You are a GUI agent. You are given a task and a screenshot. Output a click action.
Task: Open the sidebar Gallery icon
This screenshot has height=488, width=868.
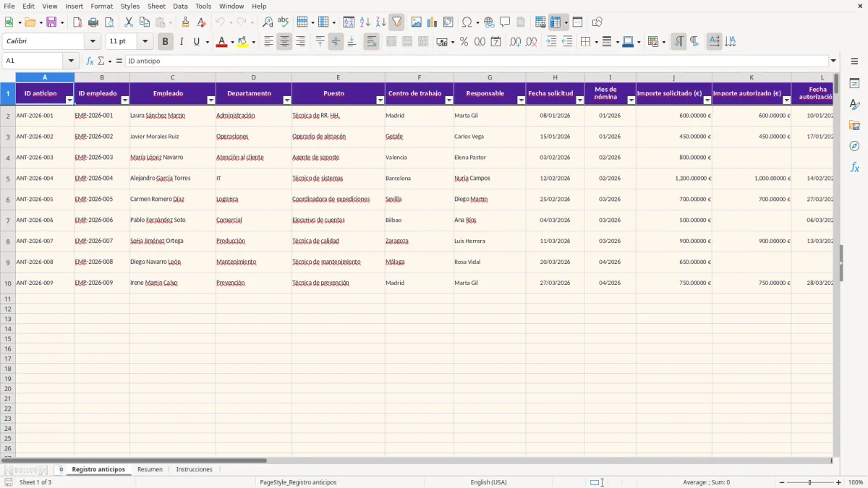point(854,125)
